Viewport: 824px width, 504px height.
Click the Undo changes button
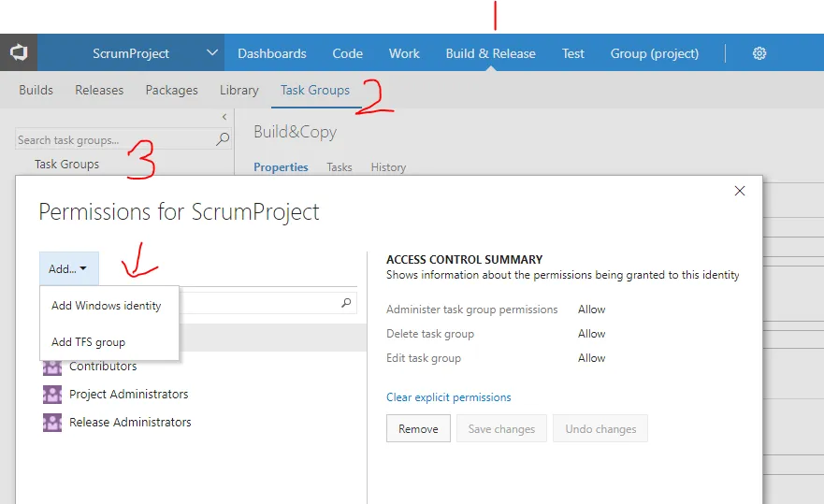tap(600, 428)
